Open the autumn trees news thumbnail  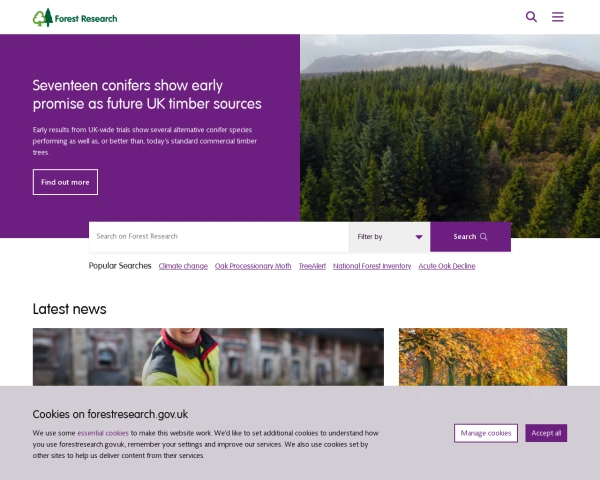click(x=483, y=357)
